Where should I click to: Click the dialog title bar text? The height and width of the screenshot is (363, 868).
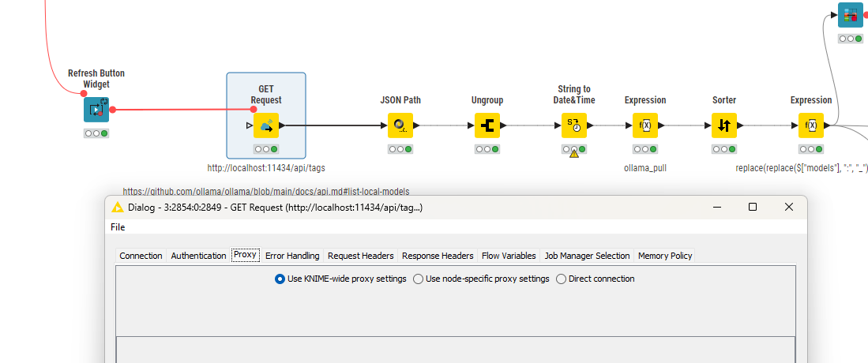[x=275, y=208]
